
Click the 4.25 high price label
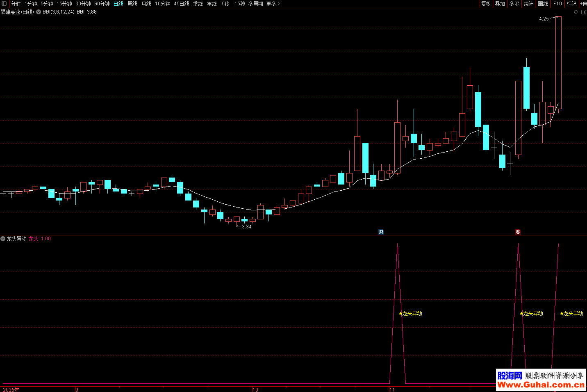pyautogui.click(x=544, y=19)
